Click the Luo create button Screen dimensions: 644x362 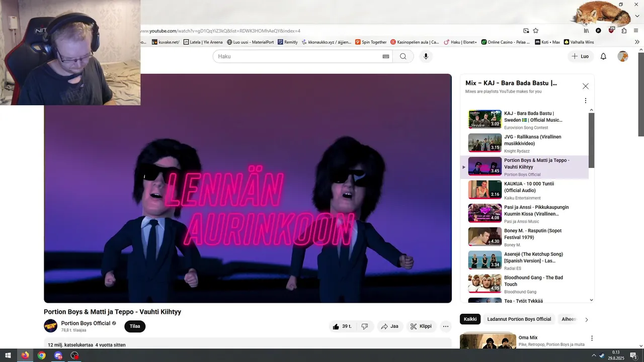click(x=580, y=56)
